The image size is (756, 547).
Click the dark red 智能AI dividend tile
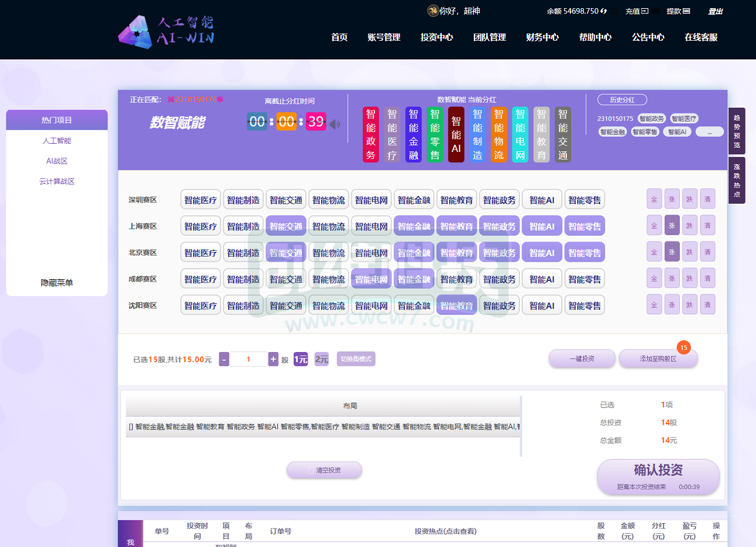tap(456, 134)
